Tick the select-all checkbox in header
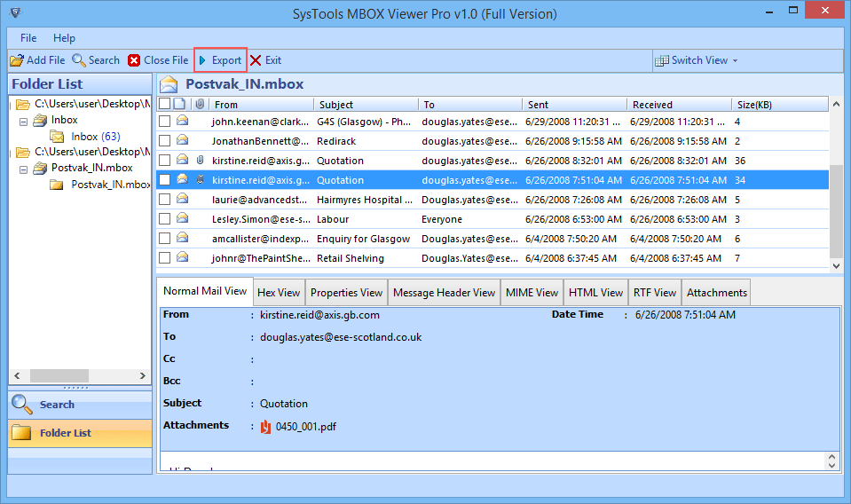Viewport: 851px width, 504px height. 164,104
